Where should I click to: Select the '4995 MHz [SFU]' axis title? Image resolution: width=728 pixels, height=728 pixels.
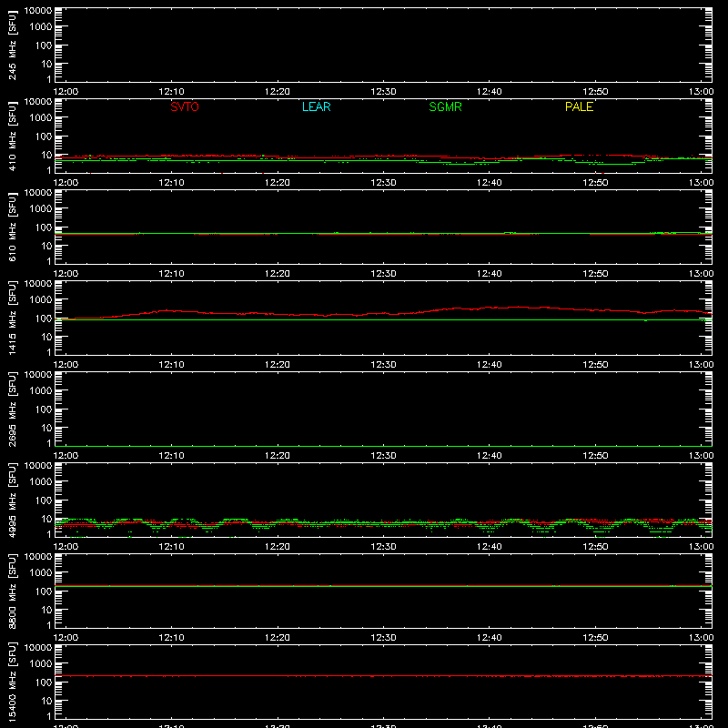pos(13,500)
